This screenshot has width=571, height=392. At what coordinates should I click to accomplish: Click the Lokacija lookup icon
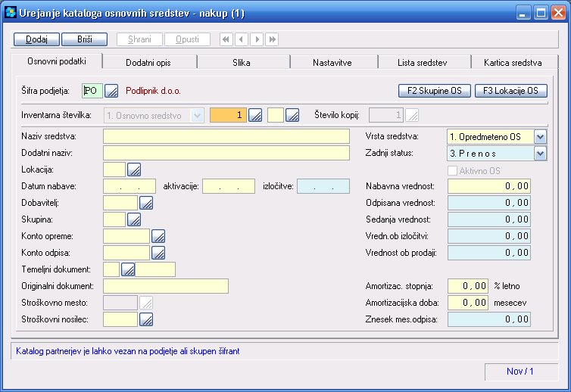click(134, 169)
